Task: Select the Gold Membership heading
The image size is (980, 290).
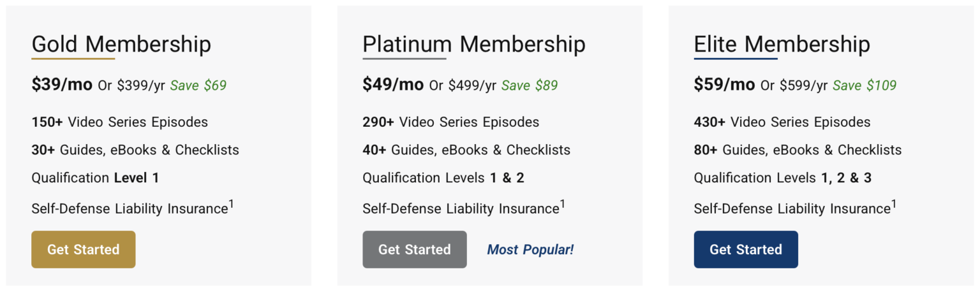Action: coord(121,45)
